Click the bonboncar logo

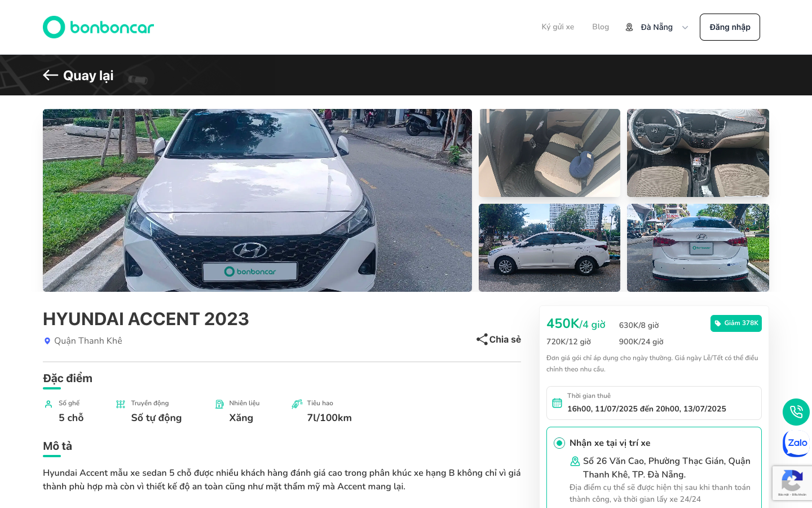coord(99,27)
